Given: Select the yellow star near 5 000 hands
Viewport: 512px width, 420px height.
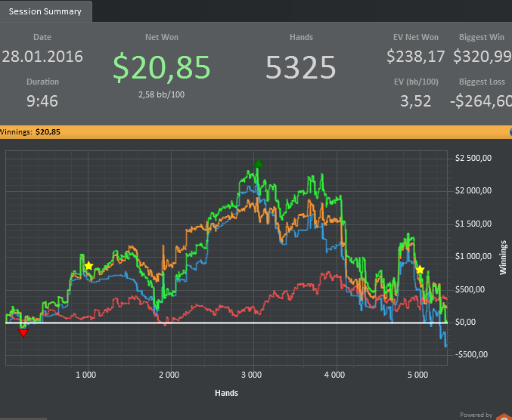Looking at the screenshot, I should click(x=420, y=270).
